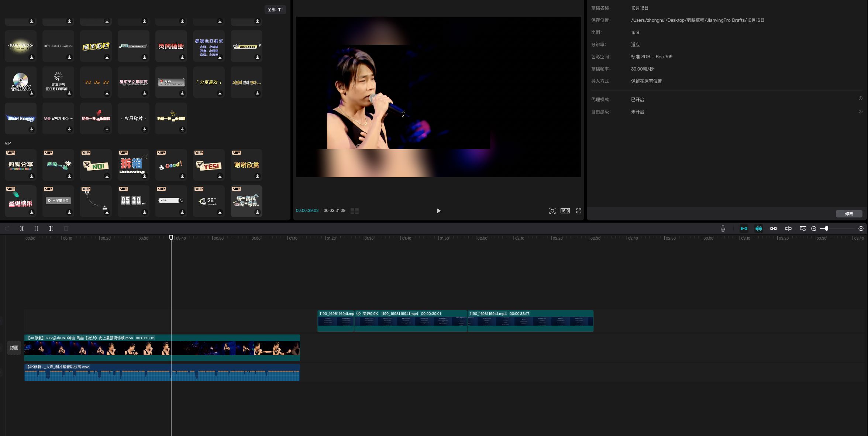The width and height of the screenshot is (868, 436).
Task: Adjust the timeline zoom slider handle
Action: point(827,229)
